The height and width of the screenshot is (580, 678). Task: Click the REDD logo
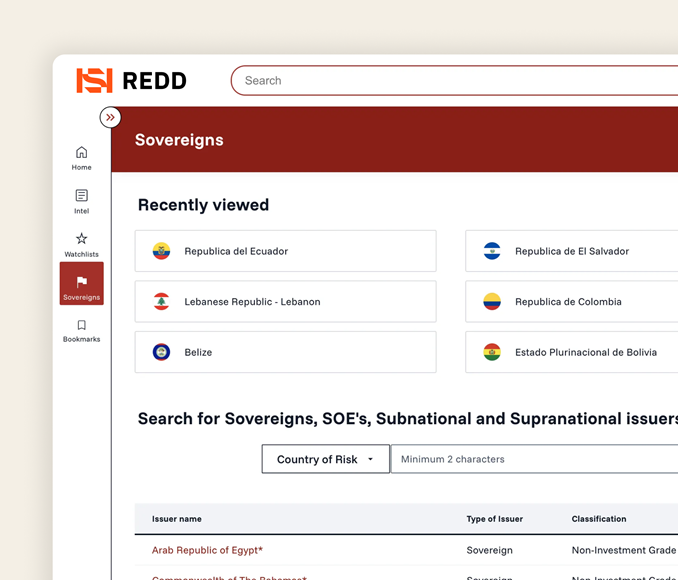[131, 80]
